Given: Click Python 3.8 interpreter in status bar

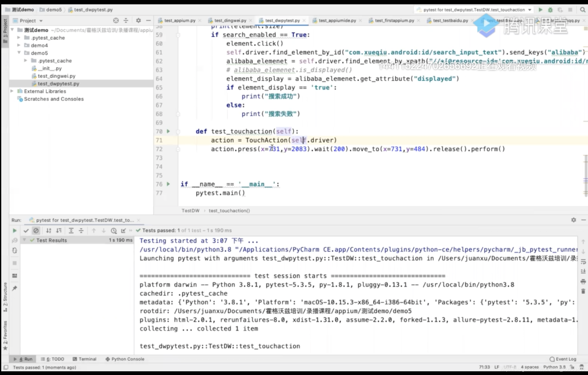Looking at the screenshot, I should [554, 367].
